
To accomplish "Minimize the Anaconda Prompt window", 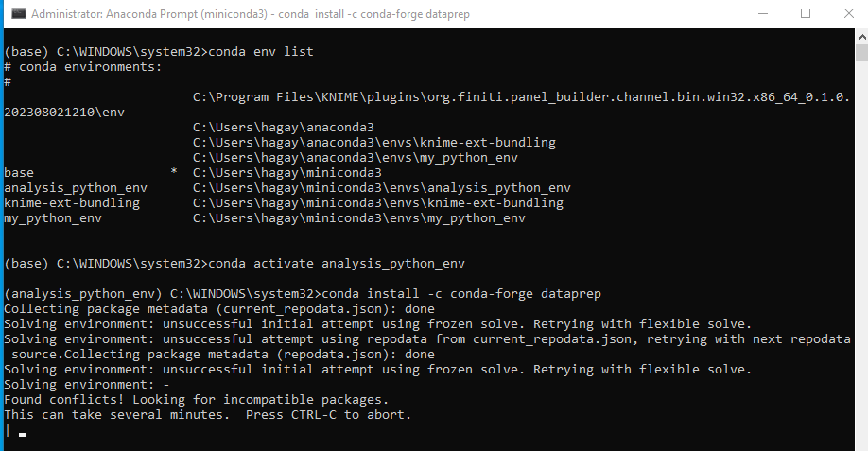I will [763, 14].
